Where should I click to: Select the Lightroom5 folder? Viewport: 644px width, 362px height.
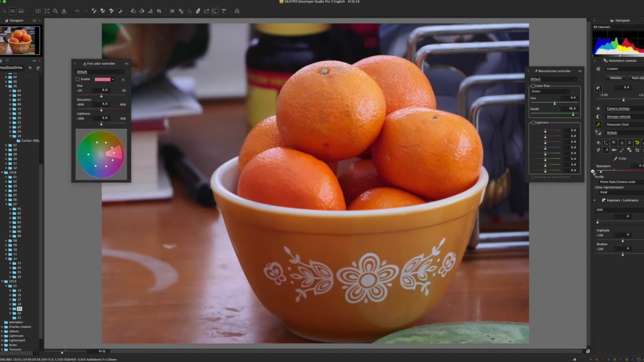17,340
